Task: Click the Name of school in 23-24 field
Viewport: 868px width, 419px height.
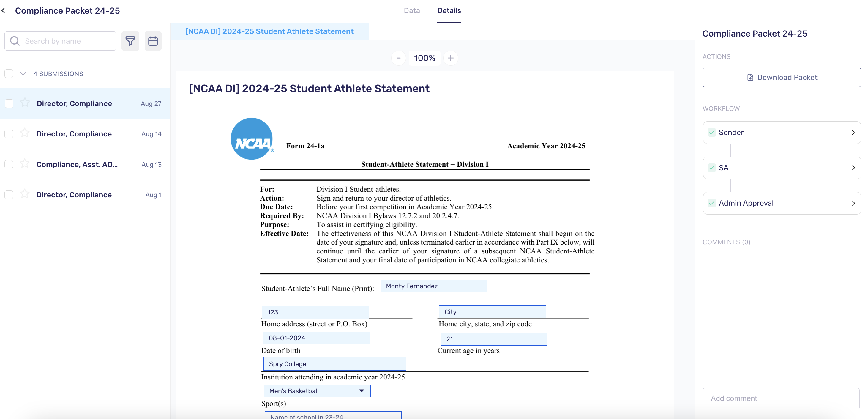Action: 333,415
